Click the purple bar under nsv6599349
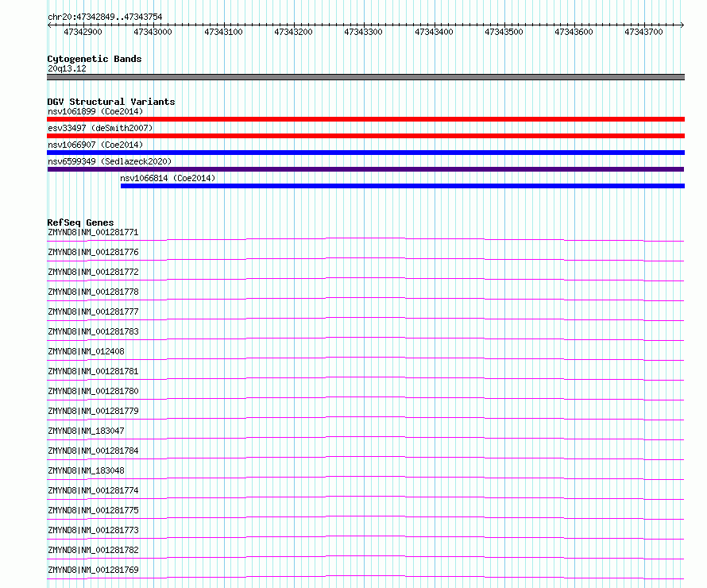 (365, 169)
